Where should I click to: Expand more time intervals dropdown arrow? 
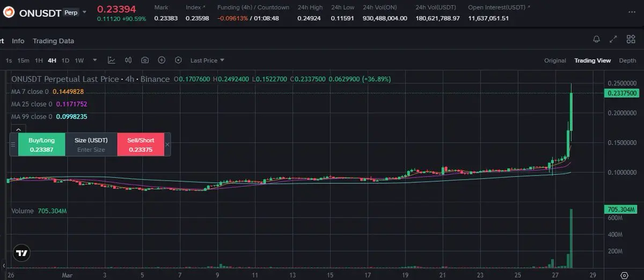point(95,60)
